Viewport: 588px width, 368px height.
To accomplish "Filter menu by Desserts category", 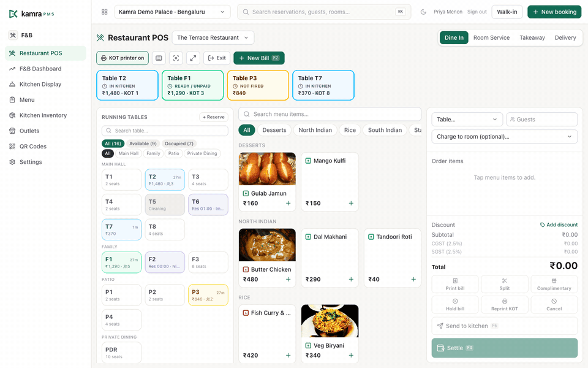I will (274, 130).
